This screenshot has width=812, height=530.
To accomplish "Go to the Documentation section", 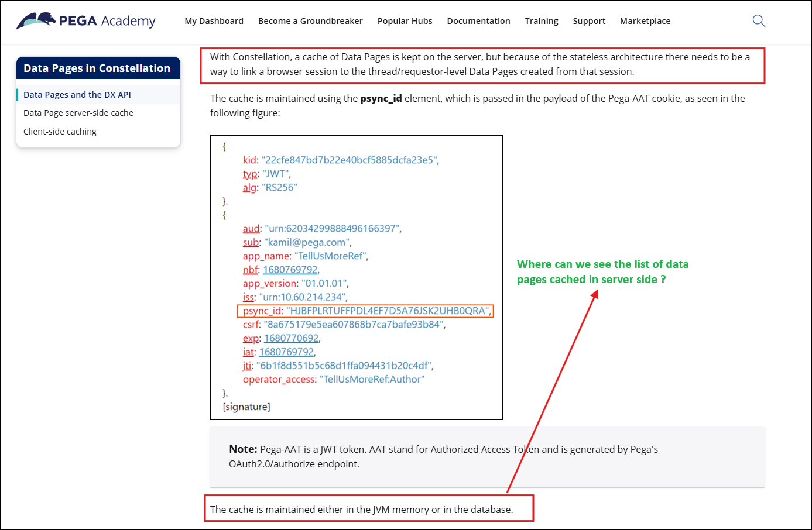I will tap(478, 21).
